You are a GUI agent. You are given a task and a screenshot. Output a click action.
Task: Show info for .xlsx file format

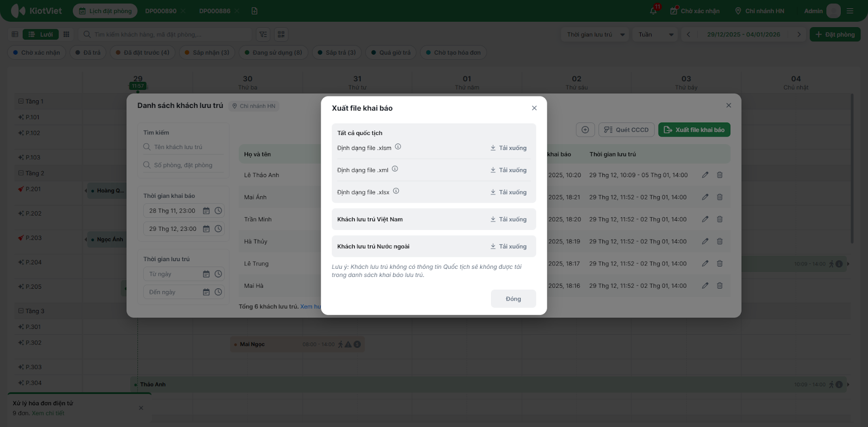(396, 191)
